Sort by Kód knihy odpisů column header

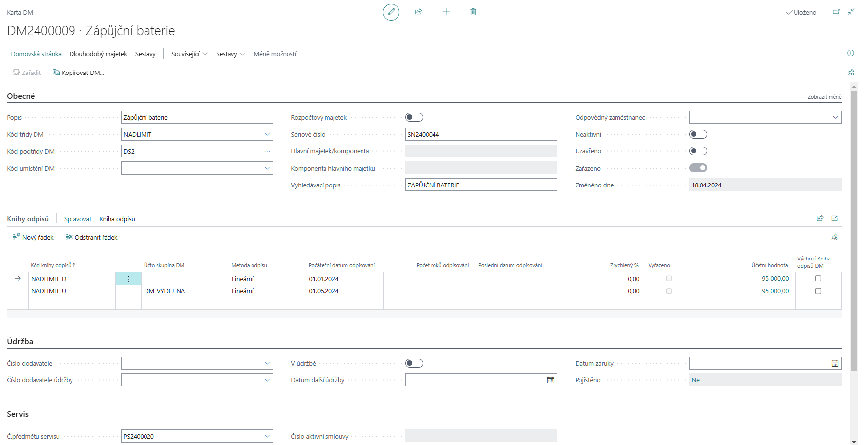(53, 265)
